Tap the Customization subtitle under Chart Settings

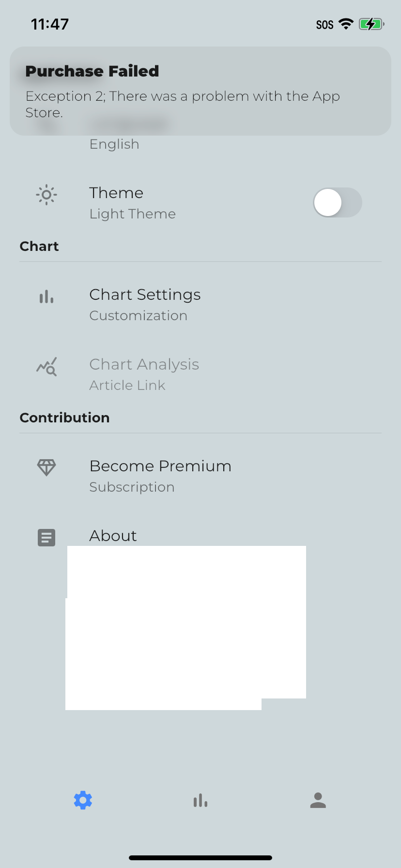(x=139, y=316)
